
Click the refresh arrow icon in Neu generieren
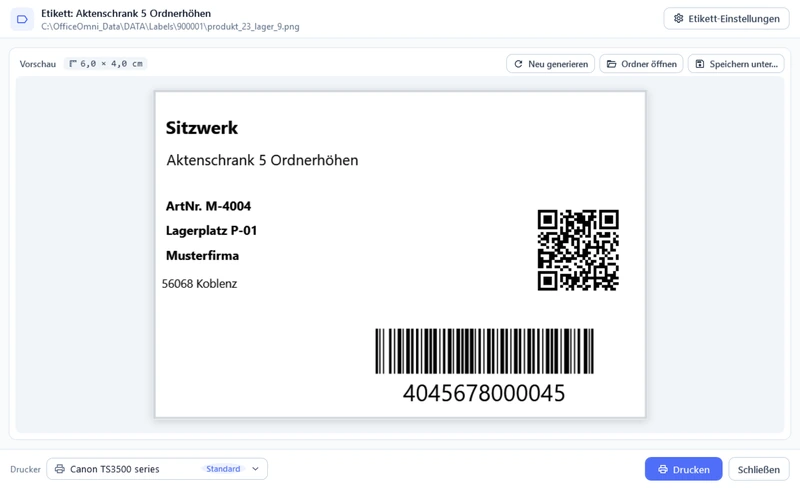(x=518, y=64)
